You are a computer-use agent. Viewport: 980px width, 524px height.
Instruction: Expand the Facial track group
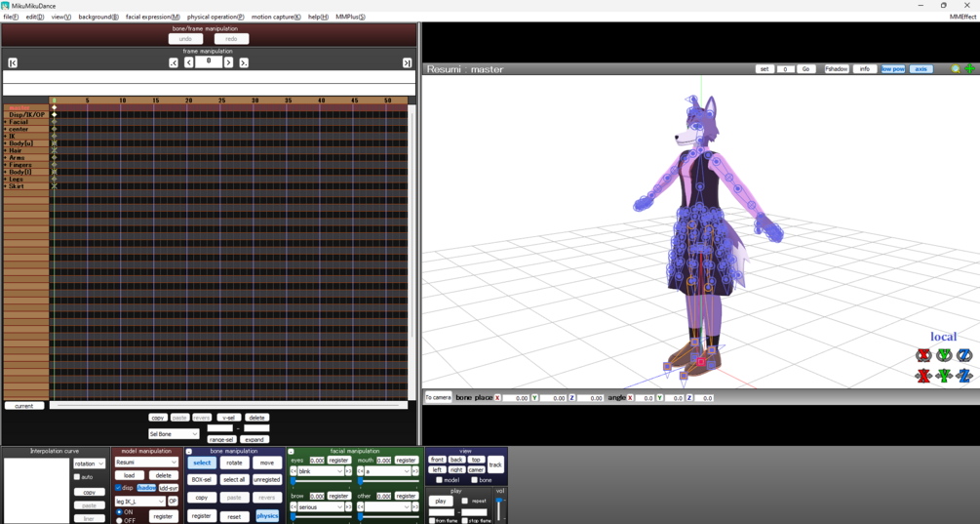click(6, 122)
